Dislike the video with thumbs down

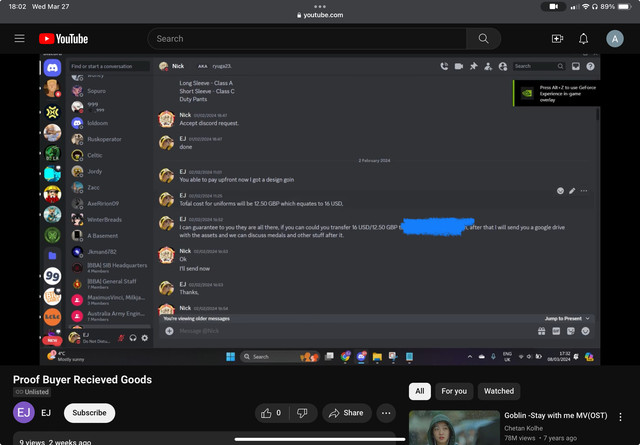(x=302, y=413)
